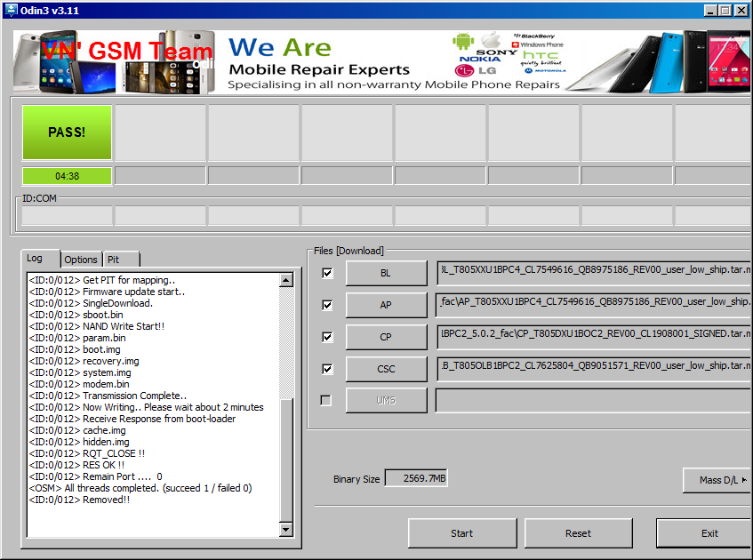Click the Binary Size value field

coord(416,478)
